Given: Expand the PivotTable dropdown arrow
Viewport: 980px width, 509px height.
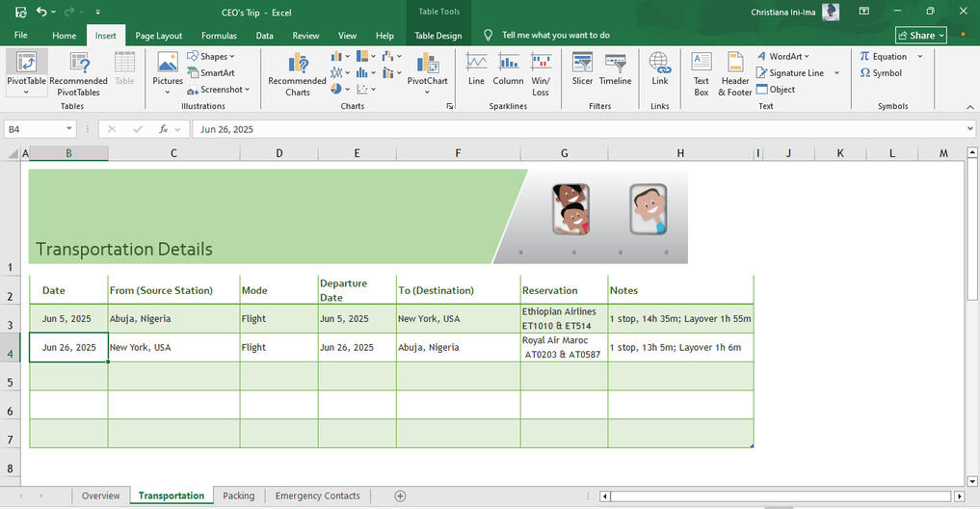Looking at the screenshot, I should (26, 92).
